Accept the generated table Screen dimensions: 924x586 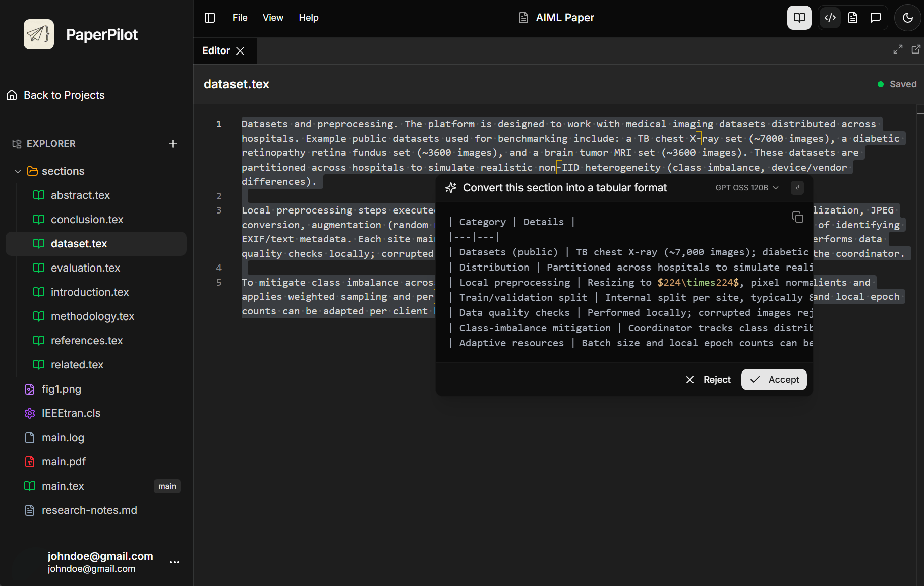click(x=774, y=379)
